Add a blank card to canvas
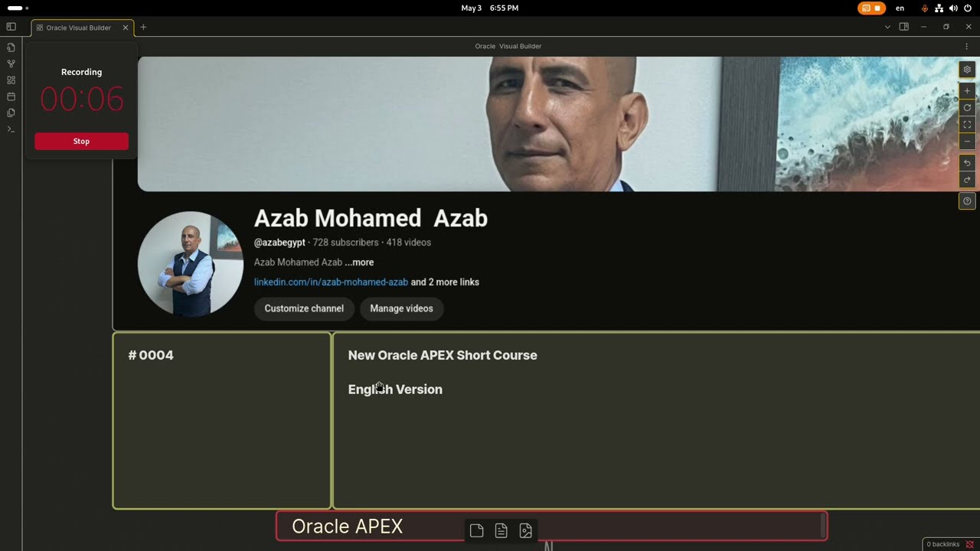Viewport: 980px width, 551px height. [476, 530]
